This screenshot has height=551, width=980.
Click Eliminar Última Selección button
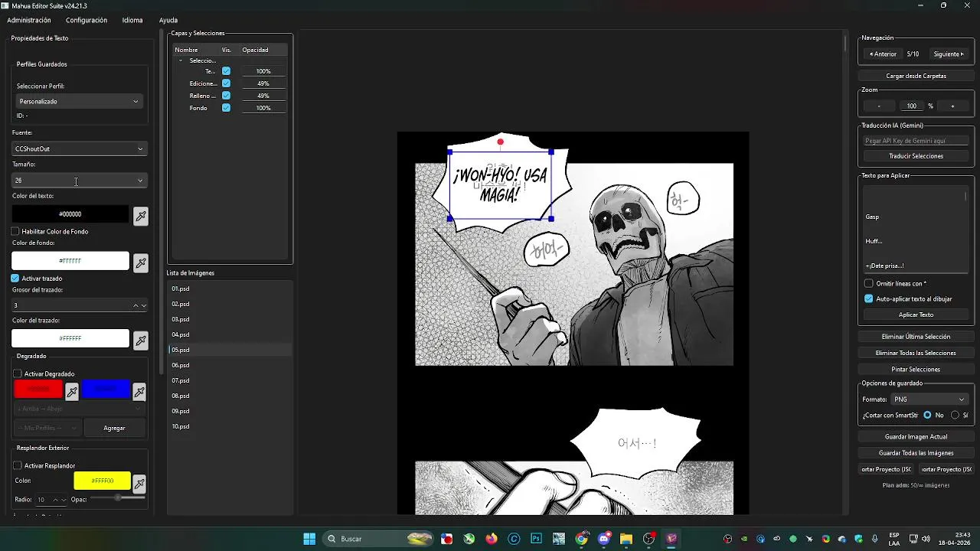(x=916, y=337)
